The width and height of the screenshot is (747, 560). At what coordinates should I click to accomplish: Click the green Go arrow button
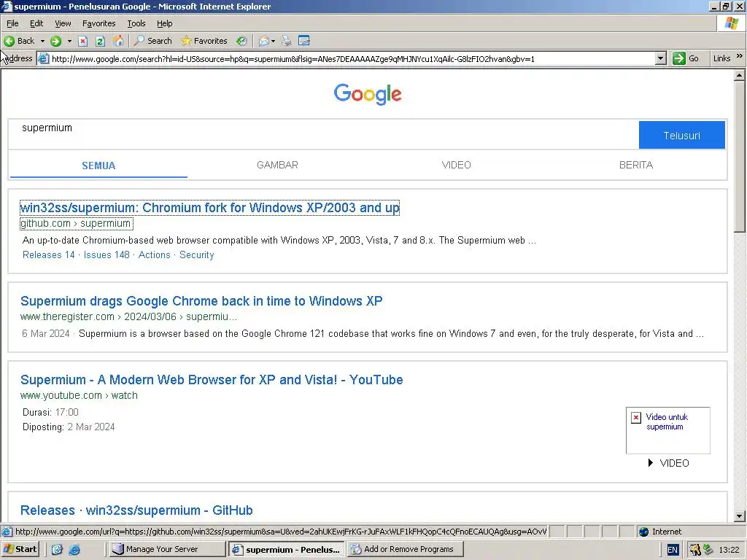pos(679,58)
